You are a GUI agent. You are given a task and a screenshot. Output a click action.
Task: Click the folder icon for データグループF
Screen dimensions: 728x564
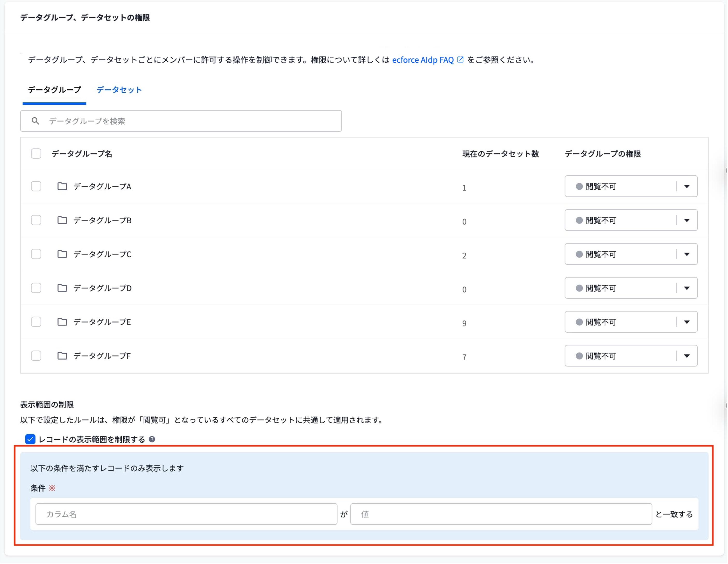[62, 356]
